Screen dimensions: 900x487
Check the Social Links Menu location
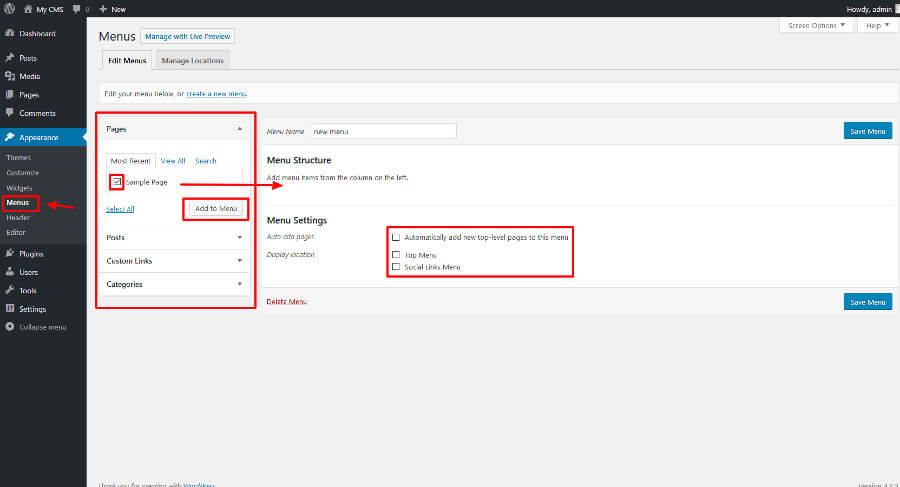(x=396, y=266)
